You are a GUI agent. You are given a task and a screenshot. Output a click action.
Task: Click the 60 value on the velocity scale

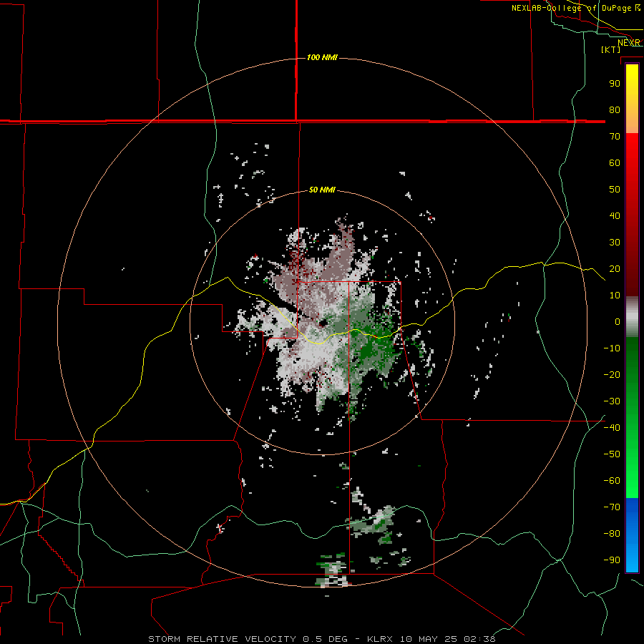pos(615,163)
